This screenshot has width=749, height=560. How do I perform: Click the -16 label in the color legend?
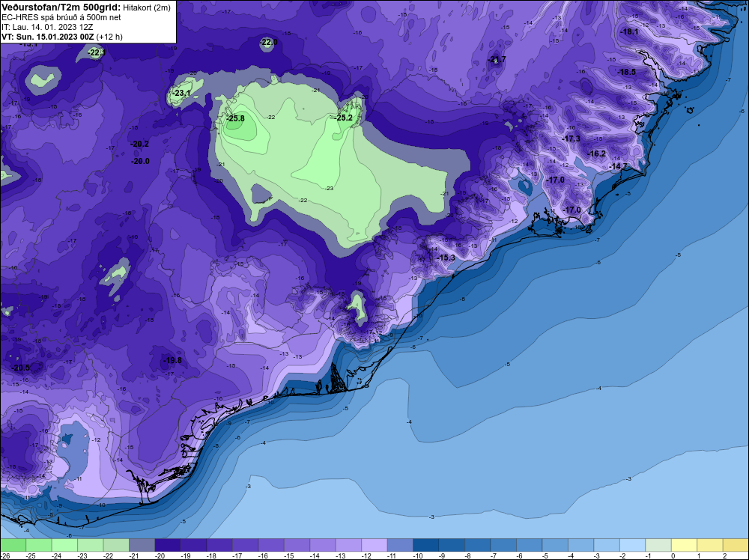pos(263,556)
